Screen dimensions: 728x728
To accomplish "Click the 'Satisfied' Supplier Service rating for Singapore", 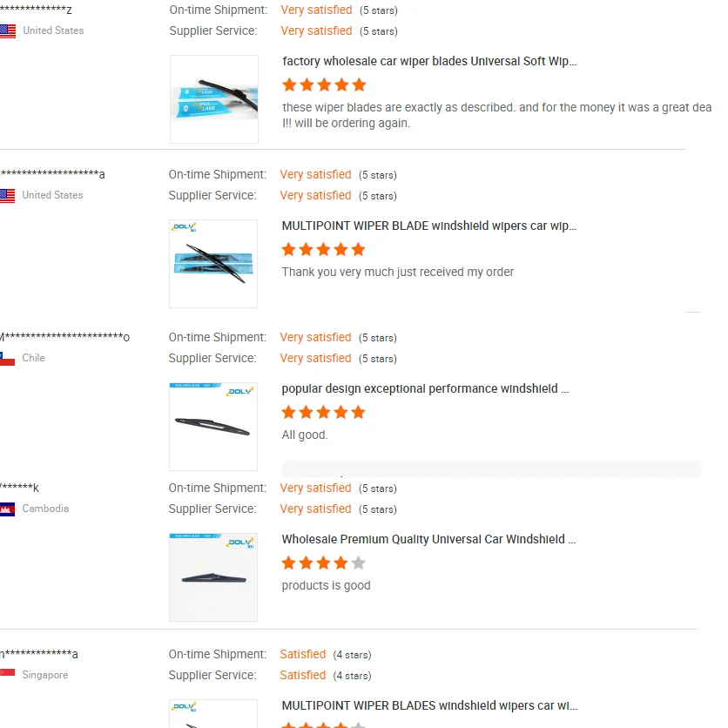I will tap(303, 675).
